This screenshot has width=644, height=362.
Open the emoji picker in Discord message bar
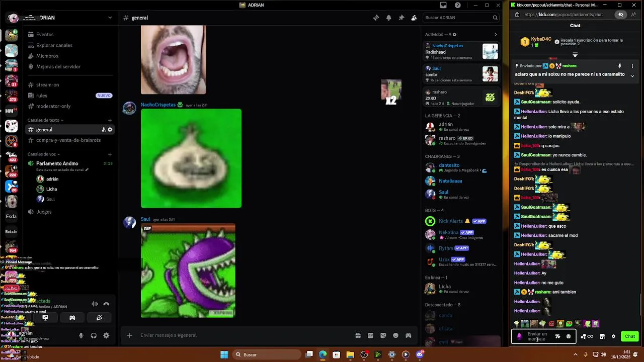coord(395,335)
